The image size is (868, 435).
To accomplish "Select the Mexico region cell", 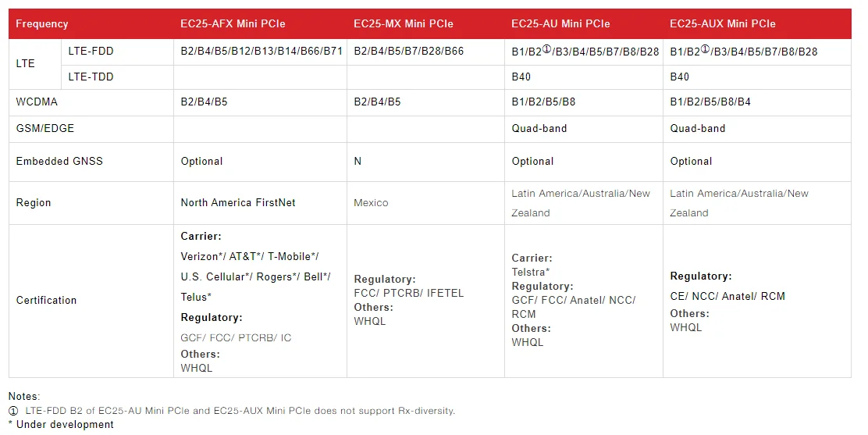I will point(371,203).
